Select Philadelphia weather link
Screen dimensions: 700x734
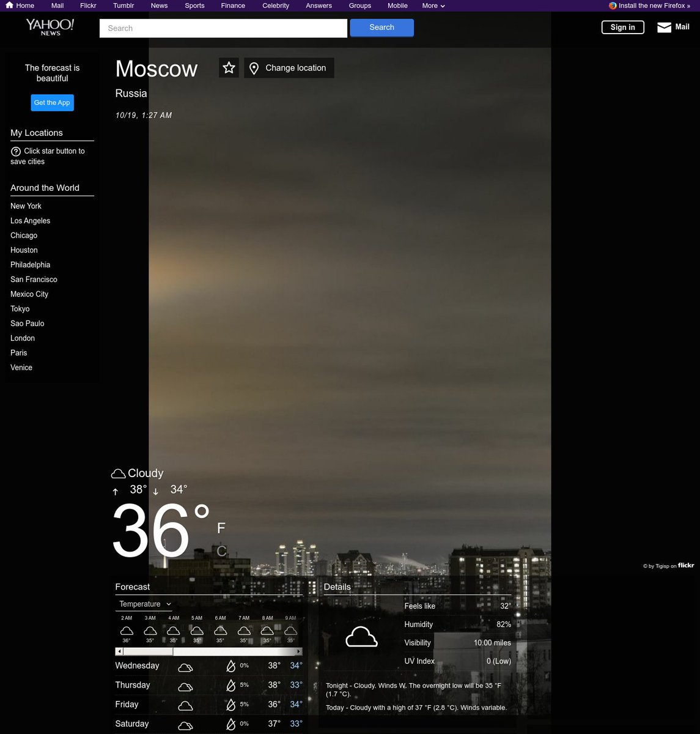[x=30, y=265]
